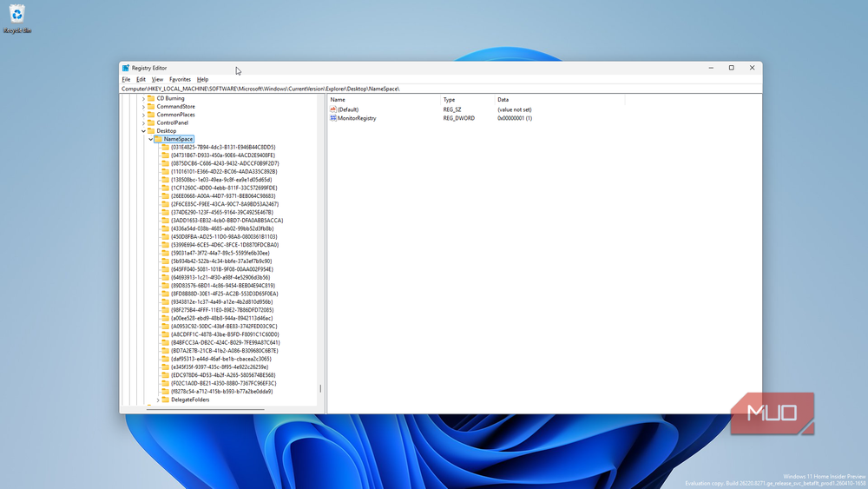Click the folder icon next to CommonPlaces
This screenshot has width=868, height=489.
coord(151,115)
